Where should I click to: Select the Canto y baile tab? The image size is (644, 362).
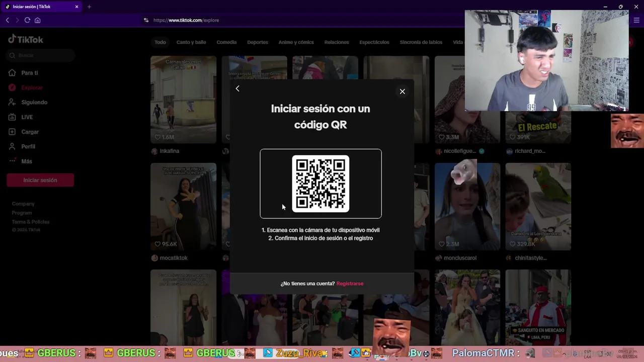click(x=191, y=42)
